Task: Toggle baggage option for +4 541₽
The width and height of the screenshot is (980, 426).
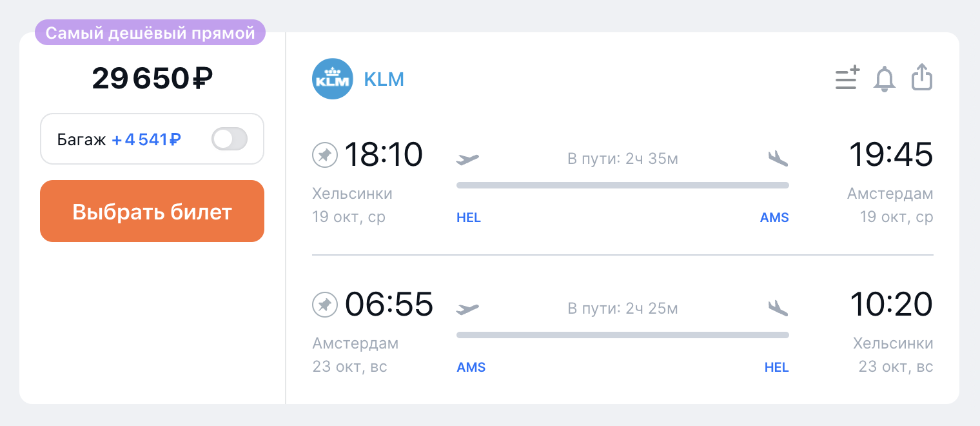Action: coord(230,139)
